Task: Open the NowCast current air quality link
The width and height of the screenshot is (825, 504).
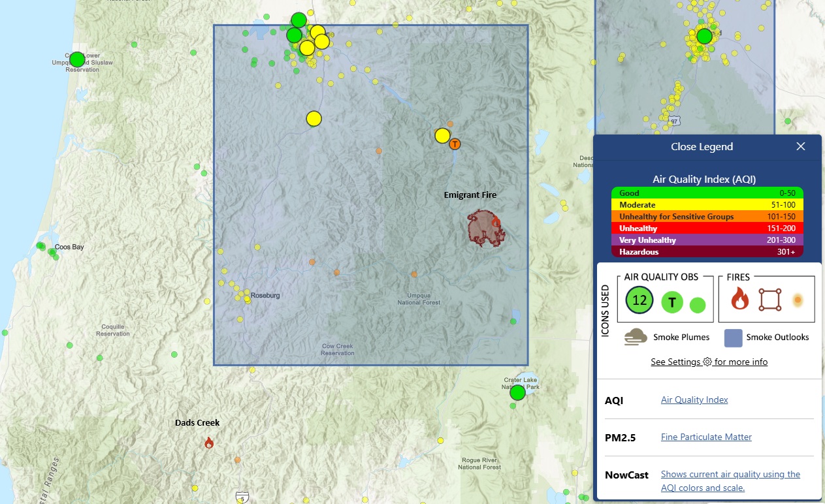Action: pyautogui.click(x=730, y=481)
